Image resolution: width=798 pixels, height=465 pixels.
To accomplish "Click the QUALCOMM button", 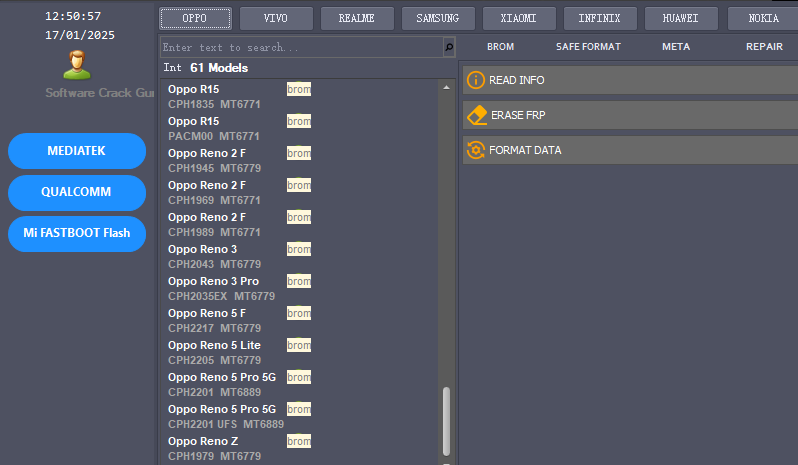I will point(77,192).
